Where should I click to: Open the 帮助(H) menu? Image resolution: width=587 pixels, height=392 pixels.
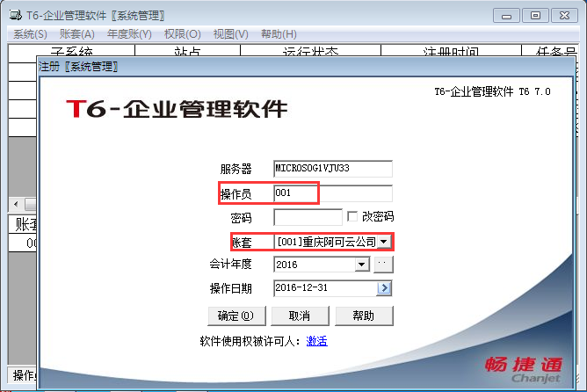[x=279, y=33]
